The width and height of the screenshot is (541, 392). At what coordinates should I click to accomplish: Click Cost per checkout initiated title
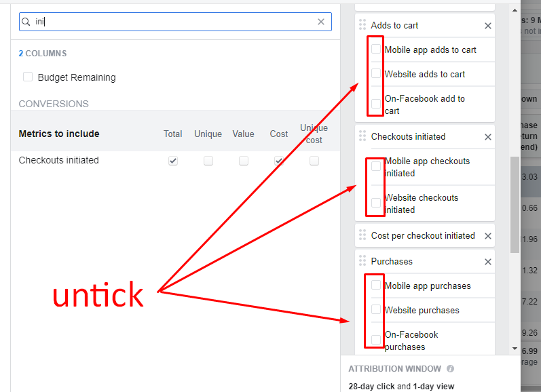pyautogui.click(x=423, y=235)
